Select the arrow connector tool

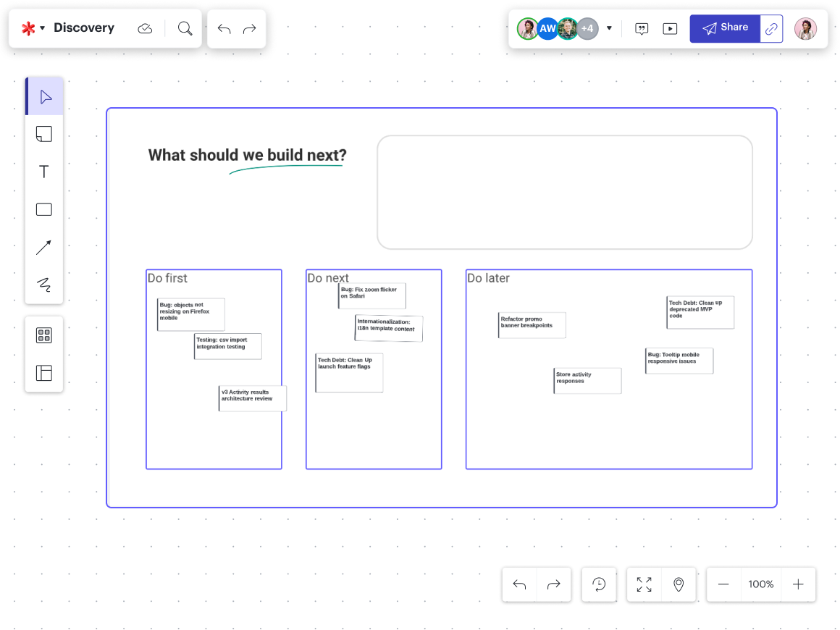44,248
